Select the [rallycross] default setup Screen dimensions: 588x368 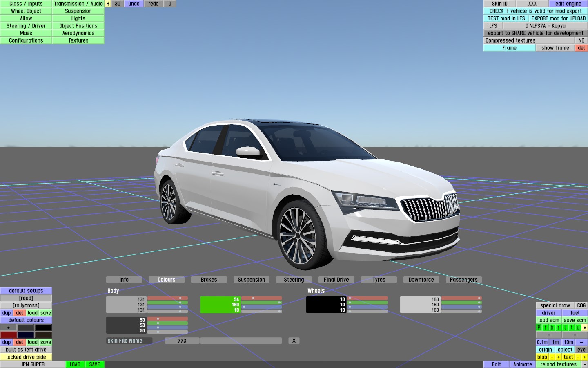(x=26, y=305)
